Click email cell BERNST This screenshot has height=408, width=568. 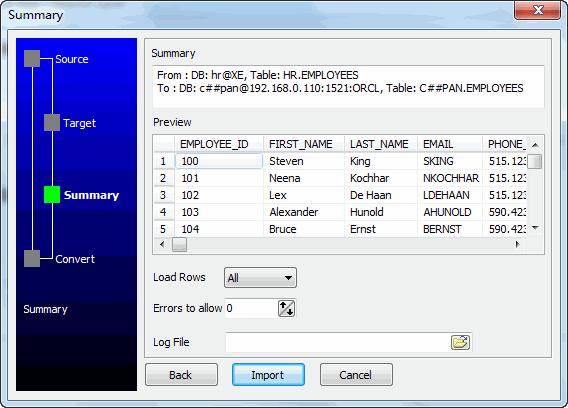click(x=450, y=229)
